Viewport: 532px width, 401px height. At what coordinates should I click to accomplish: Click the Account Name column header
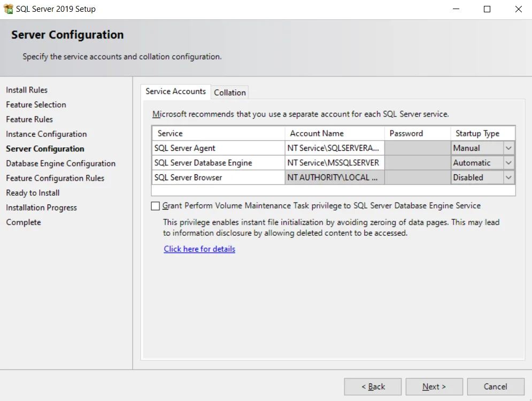tap(335, 133)
